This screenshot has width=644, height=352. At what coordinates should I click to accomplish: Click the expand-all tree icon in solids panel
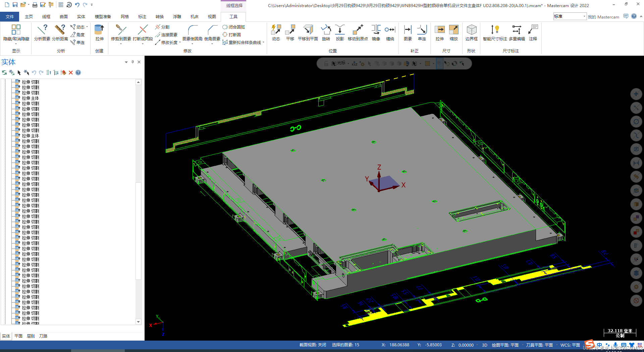pos(56,73)
